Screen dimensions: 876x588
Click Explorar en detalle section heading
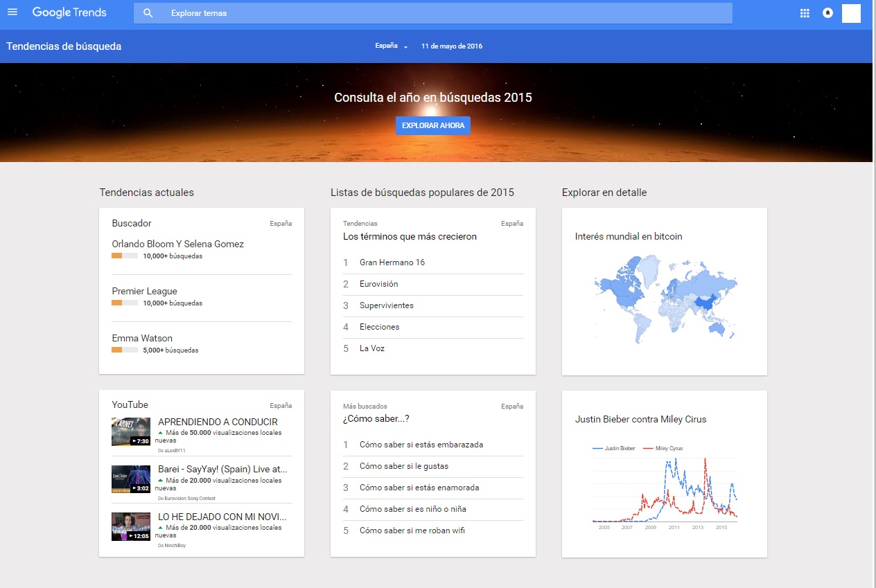coord(604,193)
